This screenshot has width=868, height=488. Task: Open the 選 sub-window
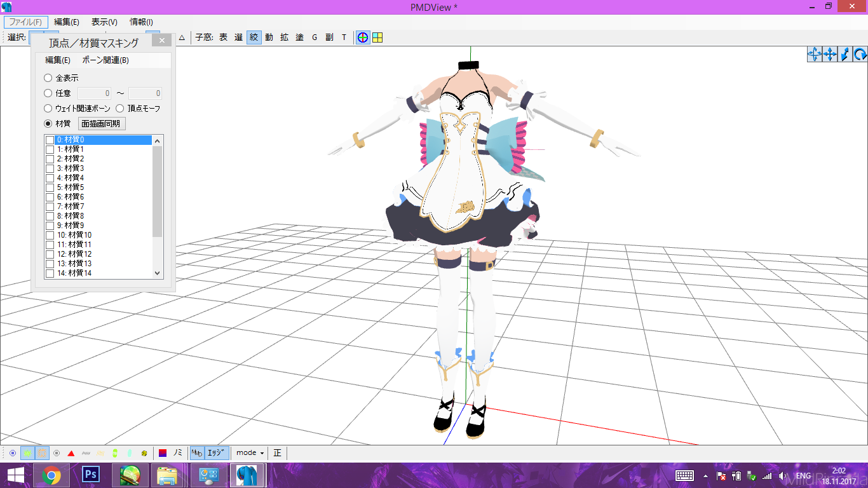[x=238, y=37]
